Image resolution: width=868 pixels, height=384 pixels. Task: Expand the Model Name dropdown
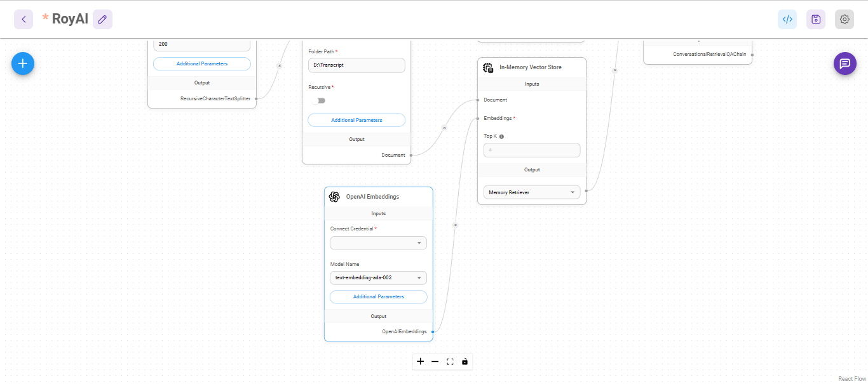378,278
